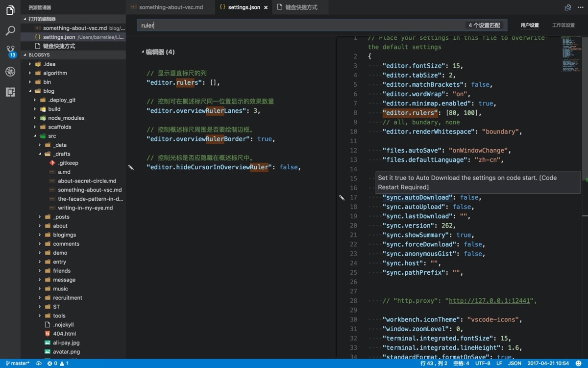Open the Extensions view in activity bar
Viewport: 588px width, 368px height.
pos(10,92)
